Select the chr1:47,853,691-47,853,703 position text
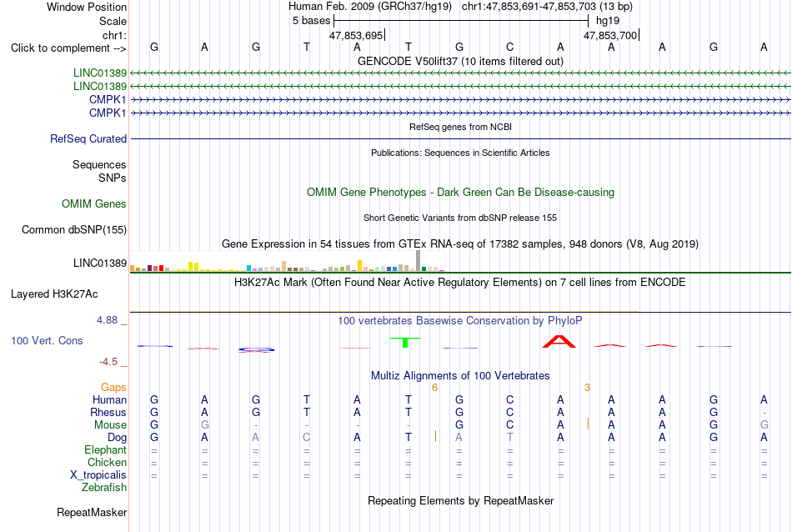Image resolution: width=792 pixels, height=532 pixels. click(x=547, y=7)
